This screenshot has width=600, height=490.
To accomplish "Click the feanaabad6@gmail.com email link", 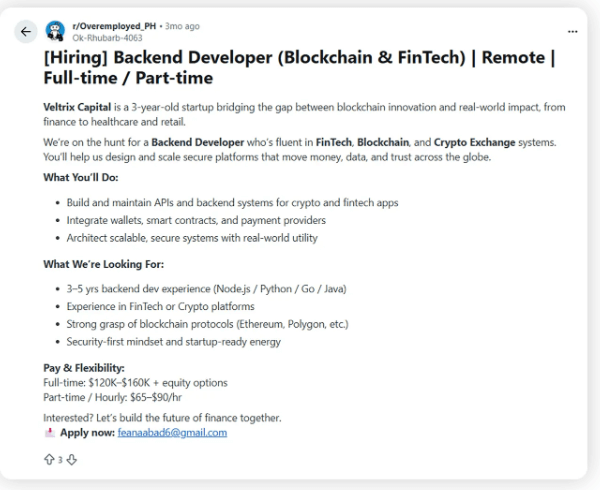I will tap(172, 433).
